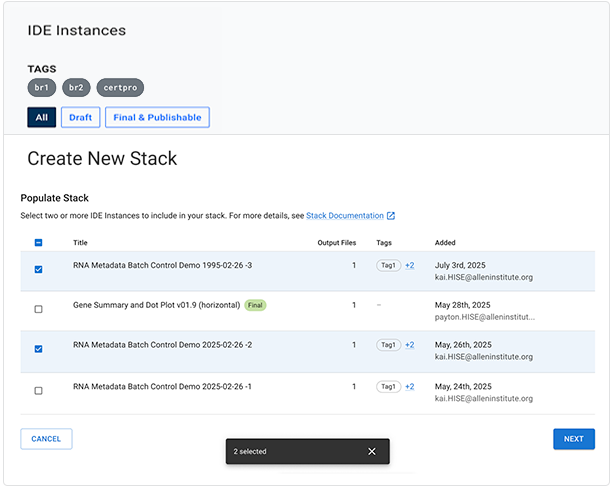Sort by the Added column header
The image size is (612, 488).
tap(445, 242)
